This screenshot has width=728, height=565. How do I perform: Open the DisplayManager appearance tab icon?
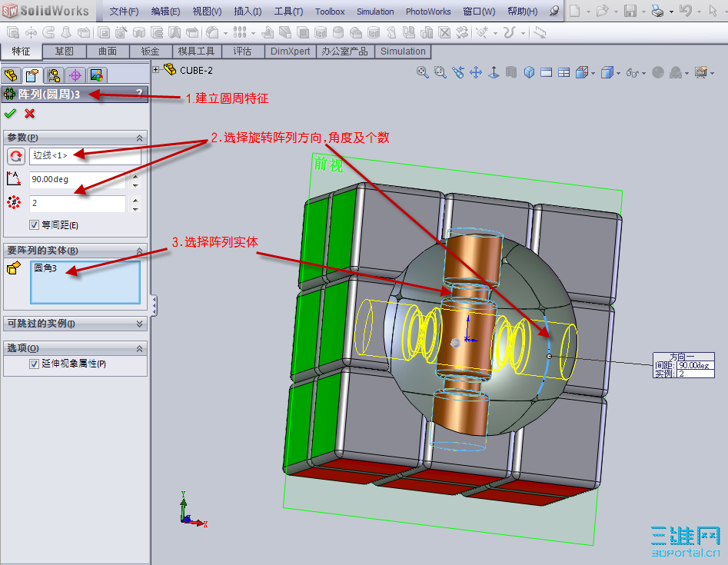[97, 75]
